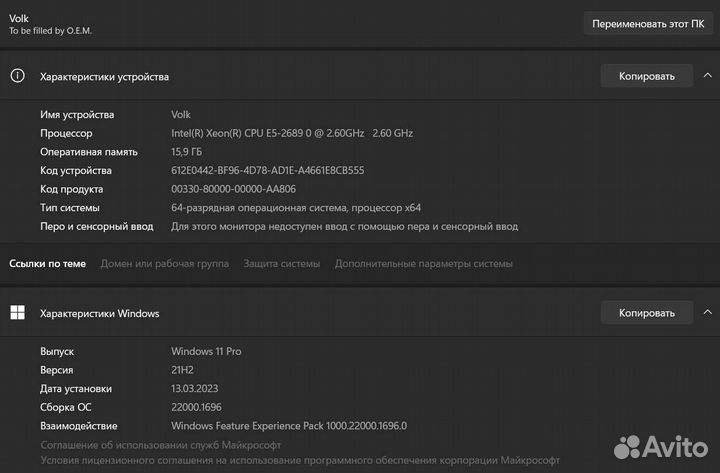Select install date 13.03.2023

click(195, 389)
